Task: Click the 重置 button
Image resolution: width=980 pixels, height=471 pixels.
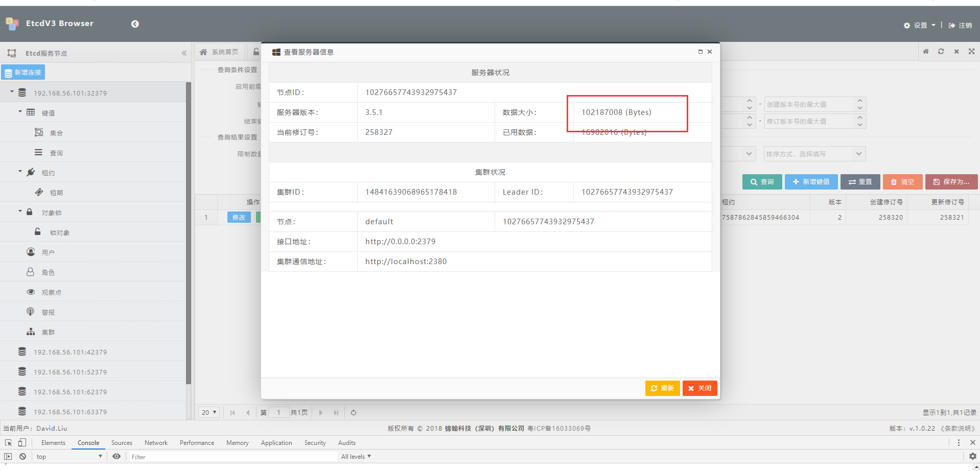Action: pyautogui.click(x=860, y=182)
